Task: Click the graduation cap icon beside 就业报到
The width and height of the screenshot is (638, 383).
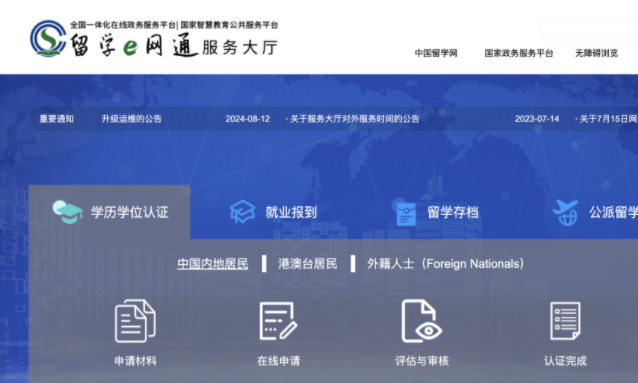Action: pyautogui.click(x=243, y=212)
